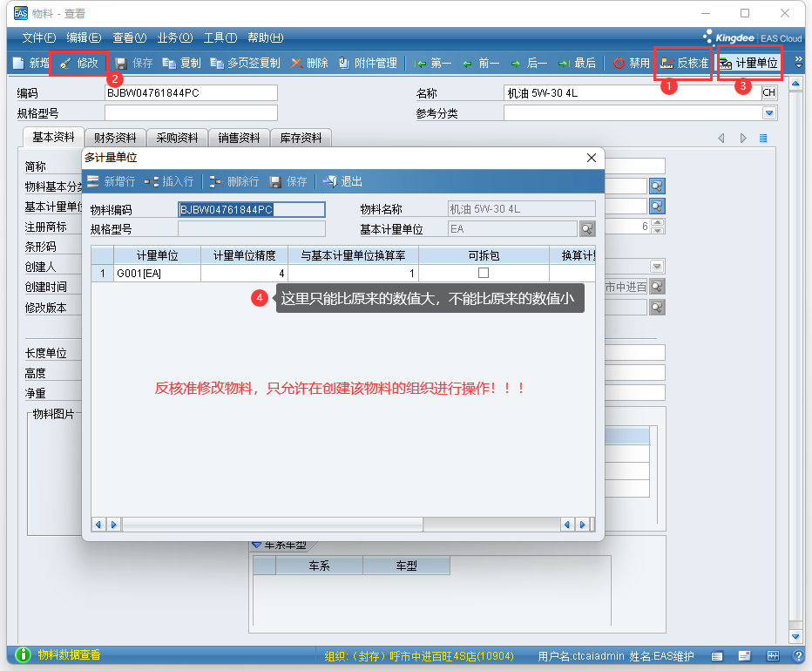Screen dimensions: 812x671
Task: Click the 物料编码 input field
Action: point(251,209)
